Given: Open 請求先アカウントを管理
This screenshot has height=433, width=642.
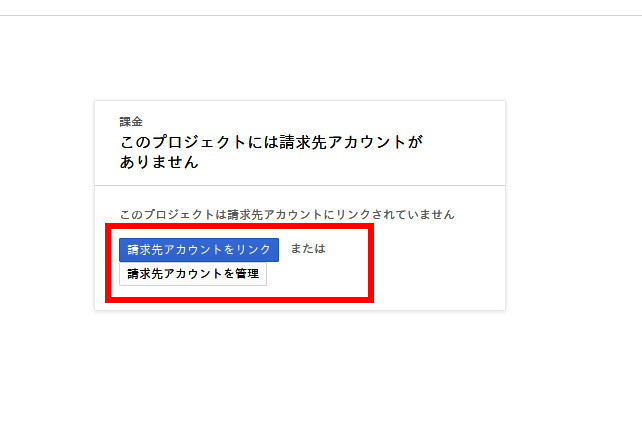Looking at the screenshot, I should pyautogui.click(x=193, y=274).
